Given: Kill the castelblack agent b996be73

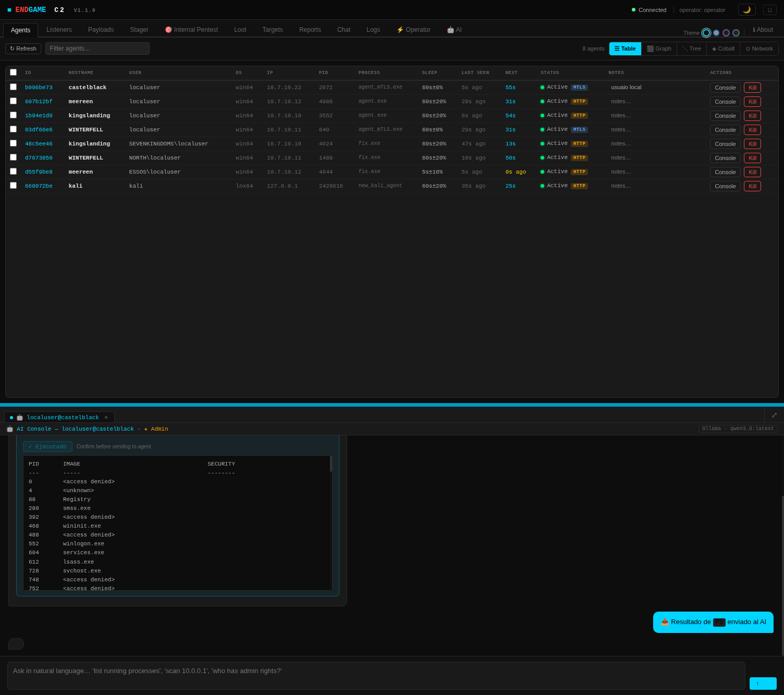Looking at the screenshot, I should [x=752, y=88].
